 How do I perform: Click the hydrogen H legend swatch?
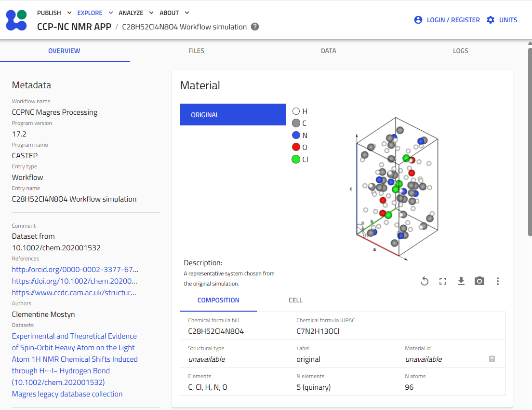(296, 111)
